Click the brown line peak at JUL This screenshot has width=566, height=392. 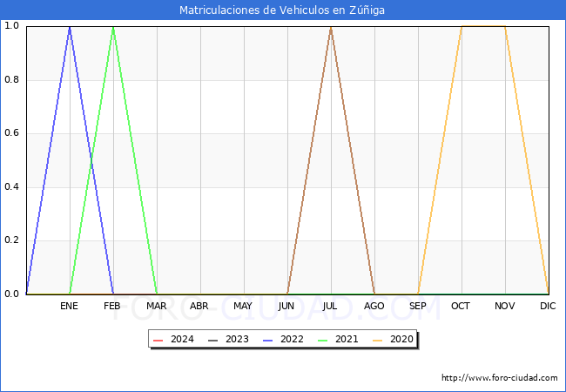[331, 27]
